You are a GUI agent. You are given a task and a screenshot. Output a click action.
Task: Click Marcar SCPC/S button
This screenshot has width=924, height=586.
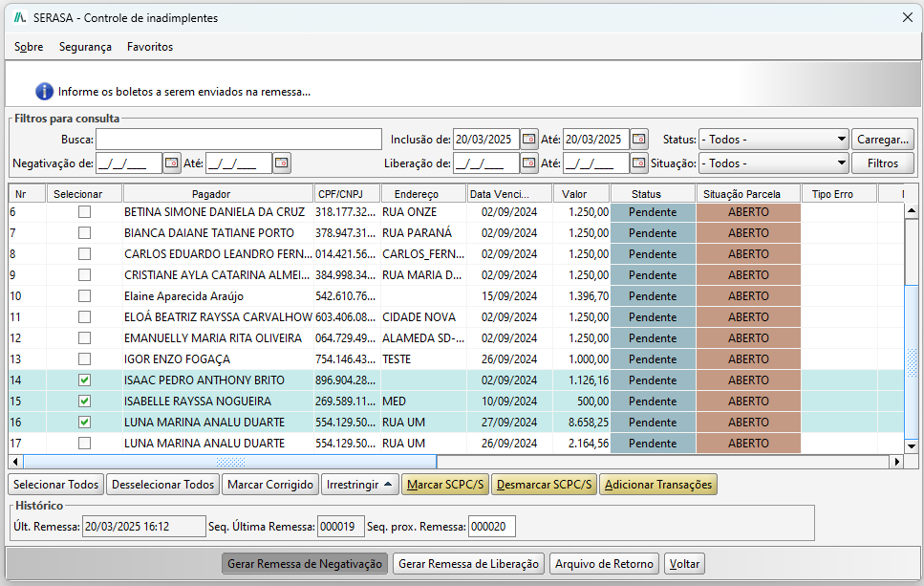445,485
